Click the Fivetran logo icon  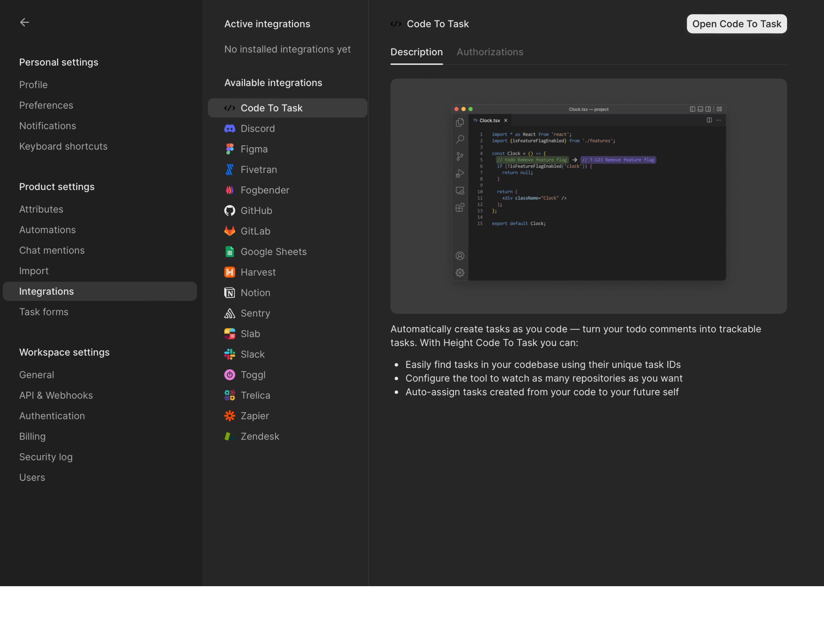[x=229, y=169]
